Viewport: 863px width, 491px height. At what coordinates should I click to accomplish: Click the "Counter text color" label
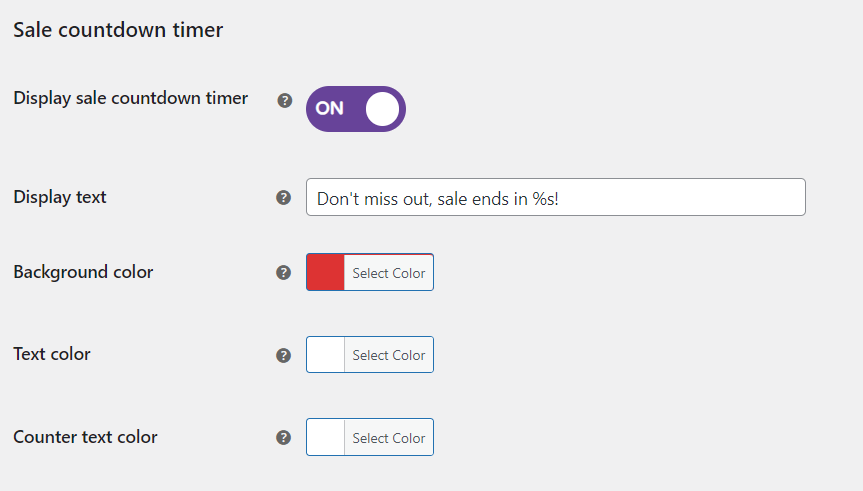pos(85,437)
